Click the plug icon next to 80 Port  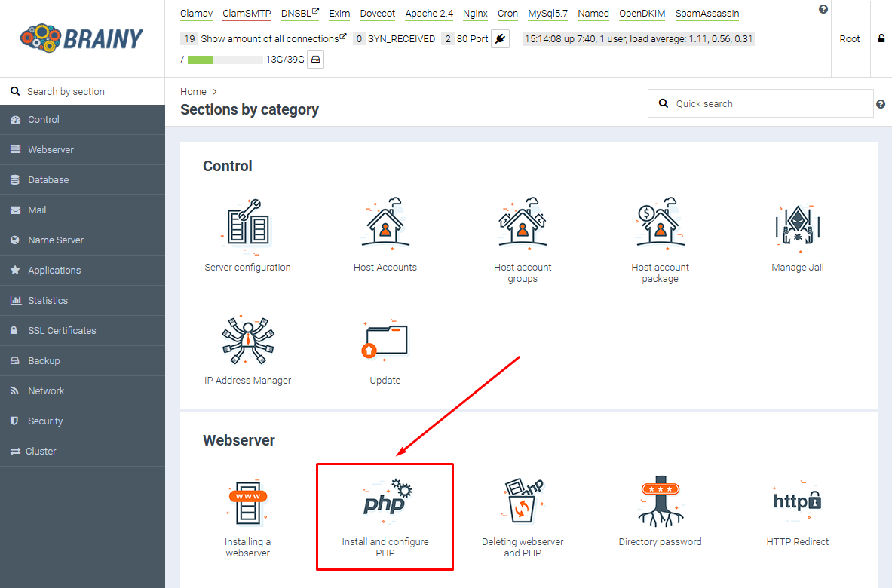[500, 38]
